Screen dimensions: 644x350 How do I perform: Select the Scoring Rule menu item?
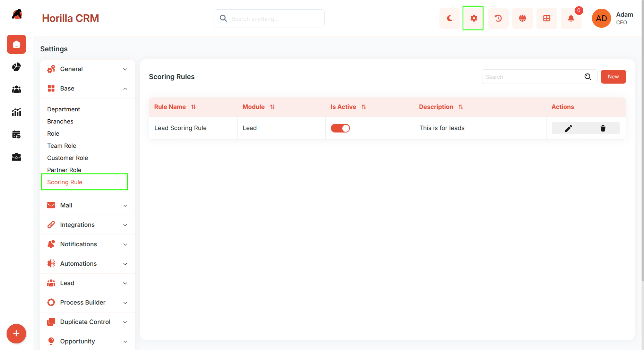point(65,182)
